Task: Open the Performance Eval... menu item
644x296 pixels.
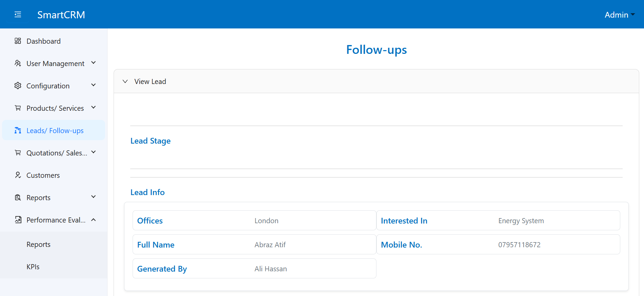Action: 54,220
